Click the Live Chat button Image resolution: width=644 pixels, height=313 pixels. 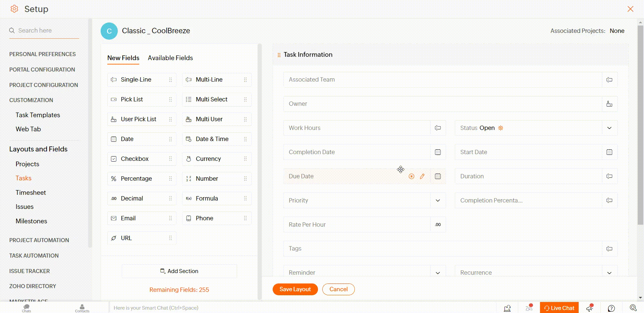(559, 308)
